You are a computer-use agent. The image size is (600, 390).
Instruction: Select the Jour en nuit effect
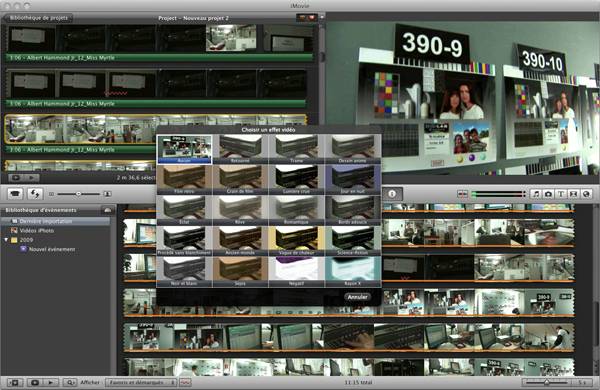point(352,180)
